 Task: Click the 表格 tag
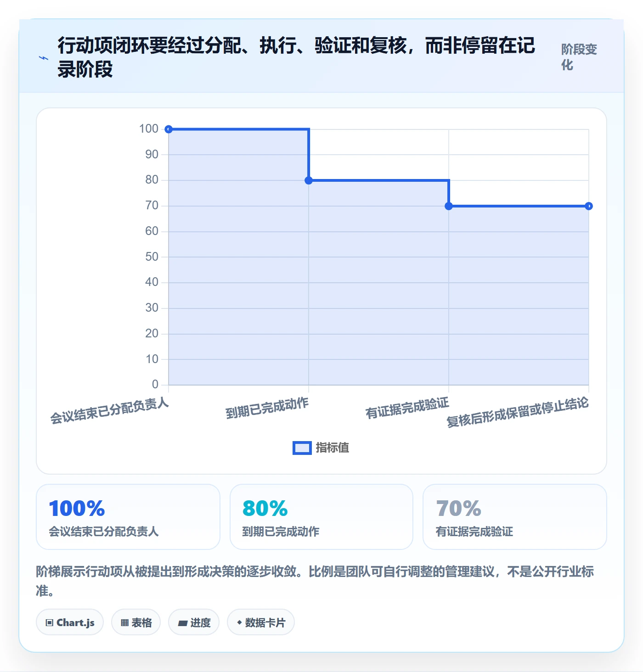[136, 622]
